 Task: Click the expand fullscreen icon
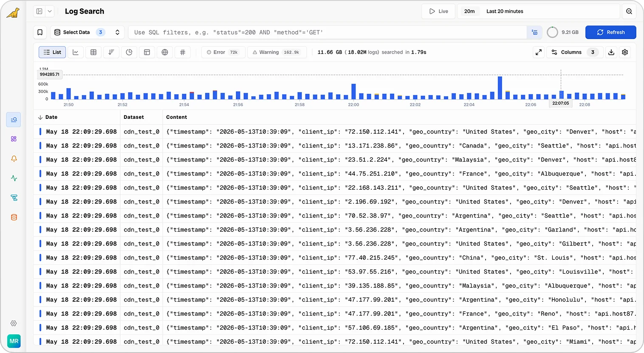[x=538, y=52]
